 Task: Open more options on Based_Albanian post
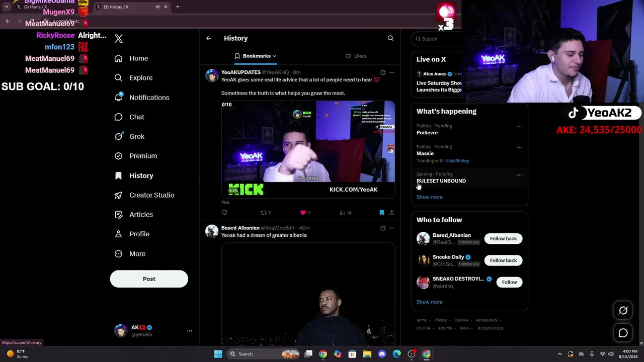(392, 228)
